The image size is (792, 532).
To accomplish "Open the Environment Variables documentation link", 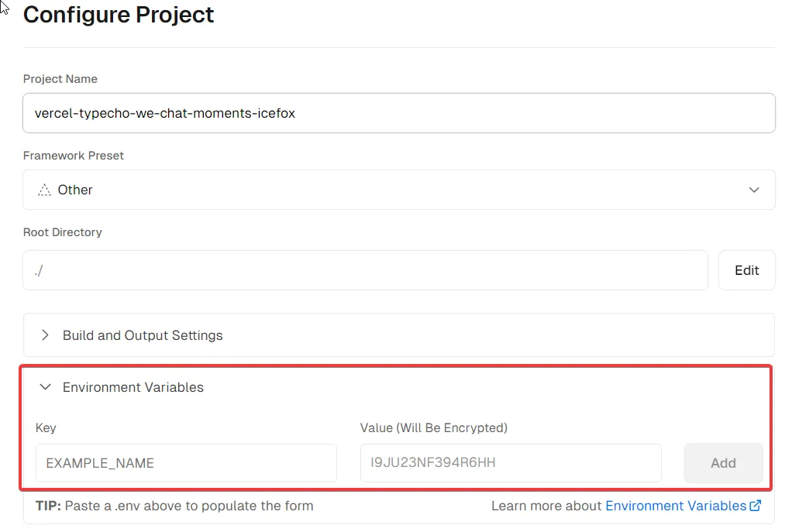I will pos(676,506).
